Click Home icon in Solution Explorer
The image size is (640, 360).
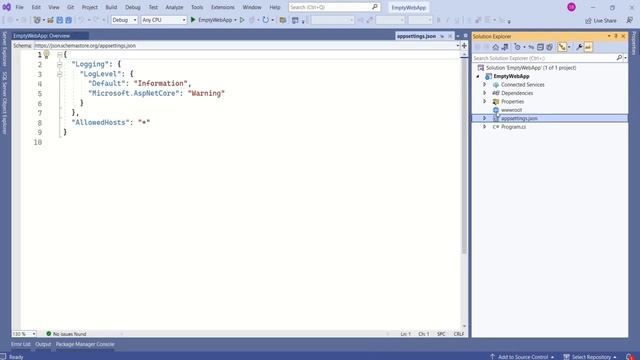coord(496,47)
